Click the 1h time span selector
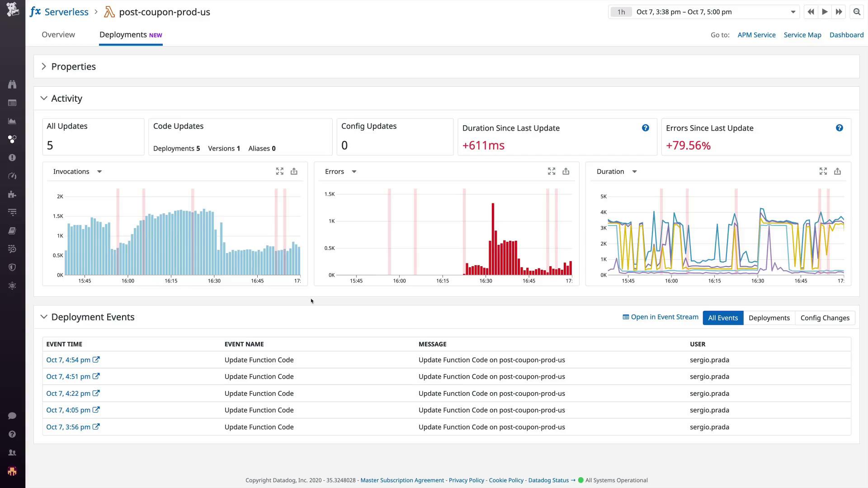 (x=621, y=12)
